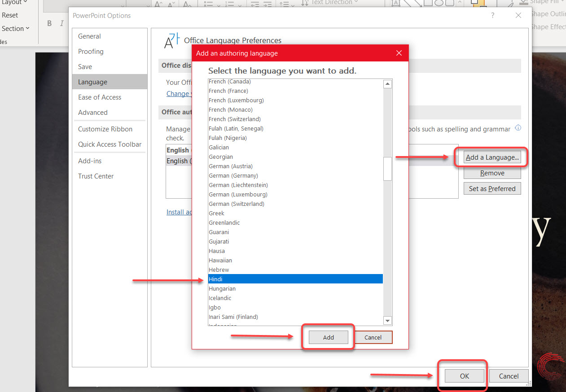Open the Ease of Access category
Image resolution: width=566 pixels, height=392 pixels.
(x=110, y=97)
